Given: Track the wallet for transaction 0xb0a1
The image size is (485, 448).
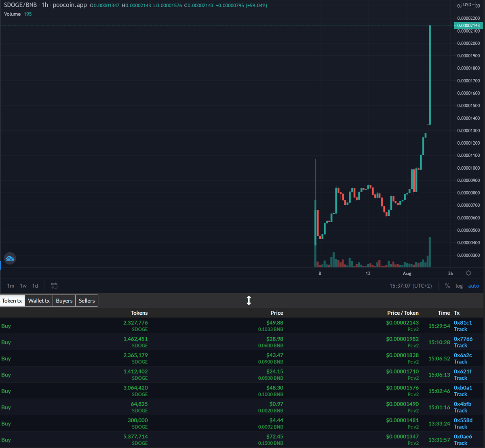Looking at the screenshot, I should tap(460, 394).
